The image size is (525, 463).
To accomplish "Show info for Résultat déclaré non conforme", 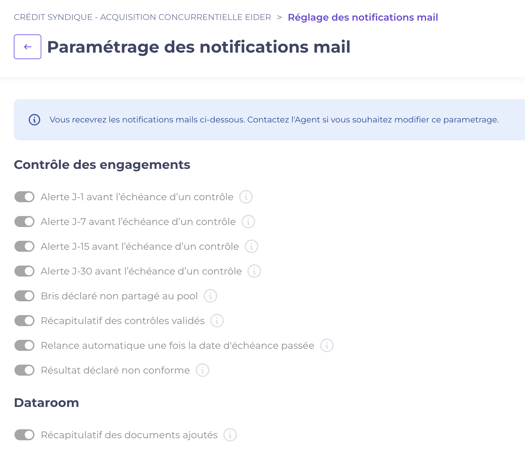I will point(203,370).
